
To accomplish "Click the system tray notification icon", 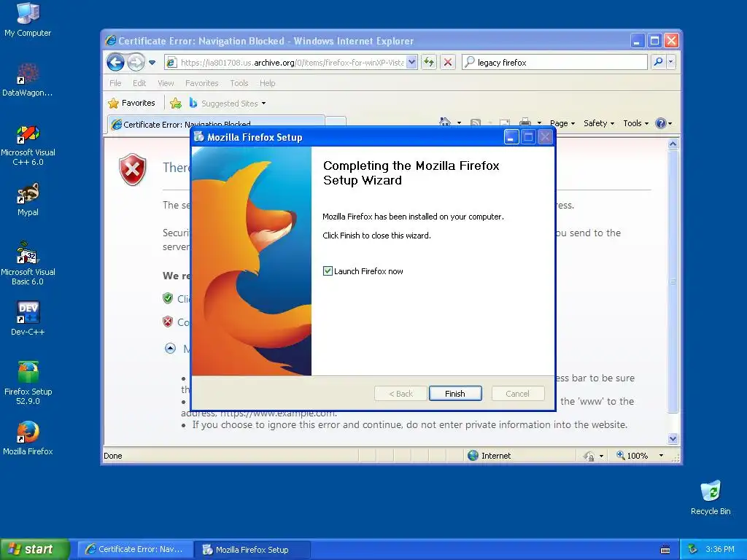I will point(692,549).
